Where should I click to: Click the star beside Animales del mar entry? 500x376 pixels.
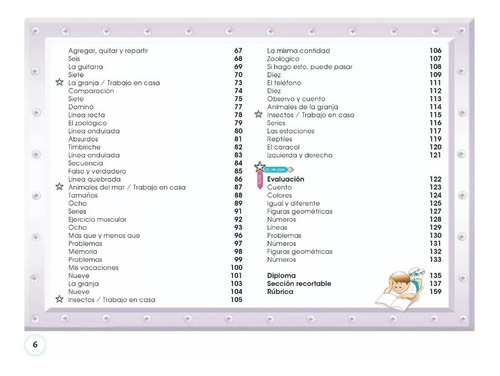coord(59,186)
